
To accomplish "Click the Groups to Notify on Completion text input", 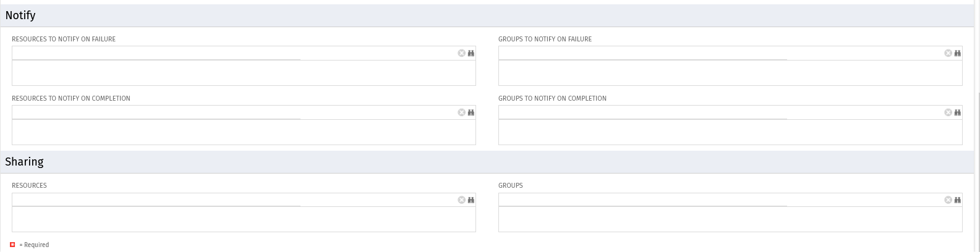I will point(718,112).
